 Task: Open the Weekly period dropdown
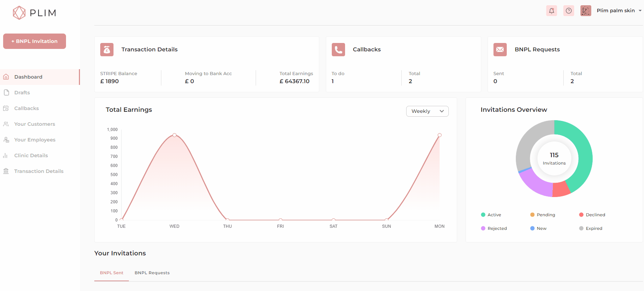[x=427, y=111]
